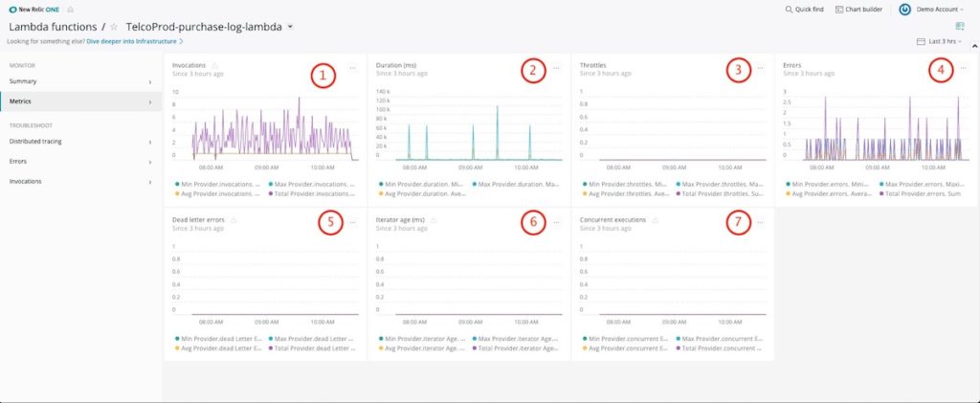980x403 pixels.
Task: Toggle Avg Provider.invocations legend series
Action: (215, 193)
